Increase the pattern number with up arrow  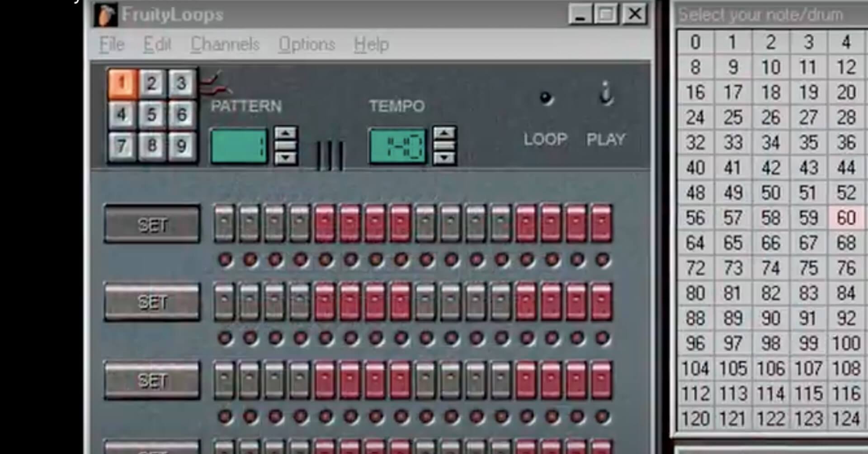[285, 133]
